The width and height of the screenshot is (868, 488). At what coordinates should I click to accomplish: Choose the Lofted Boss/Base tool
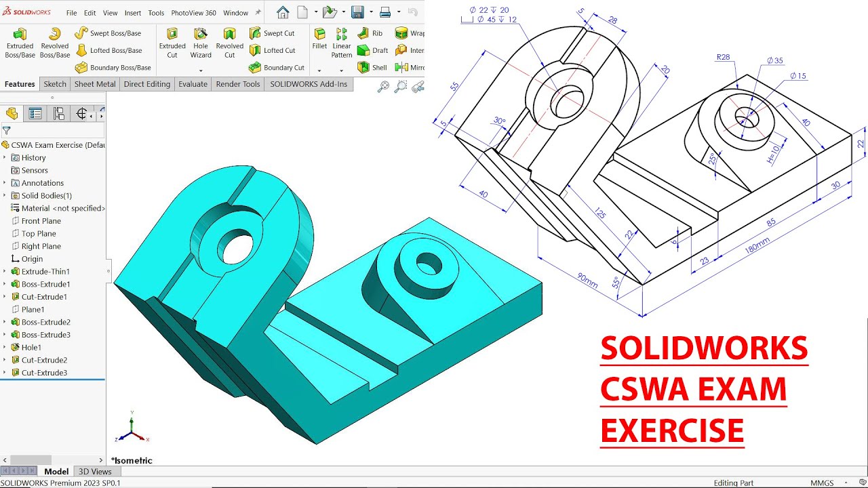pos(108,50)
